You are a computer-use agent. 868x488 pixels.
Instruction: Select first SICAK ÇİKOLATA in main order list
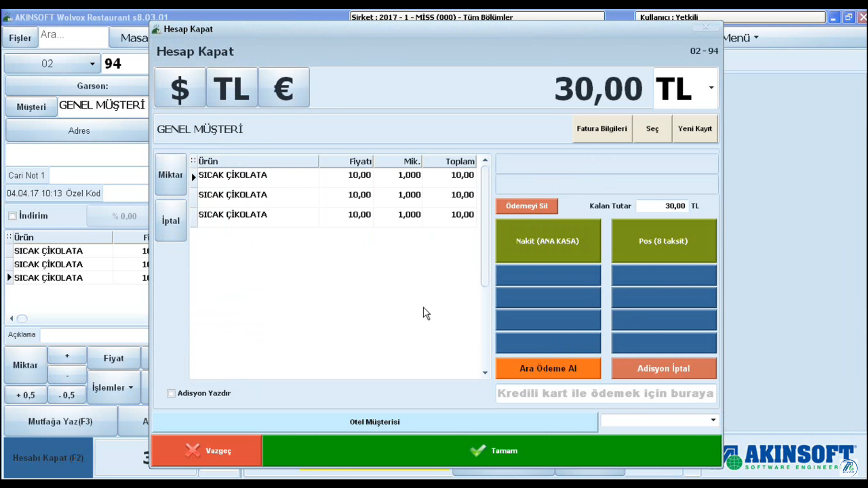[x=77, y=251]
